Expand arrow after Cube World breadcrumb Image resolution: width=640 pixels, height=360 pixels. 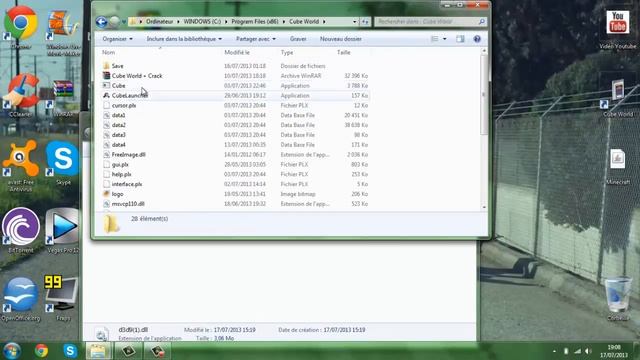324,22
